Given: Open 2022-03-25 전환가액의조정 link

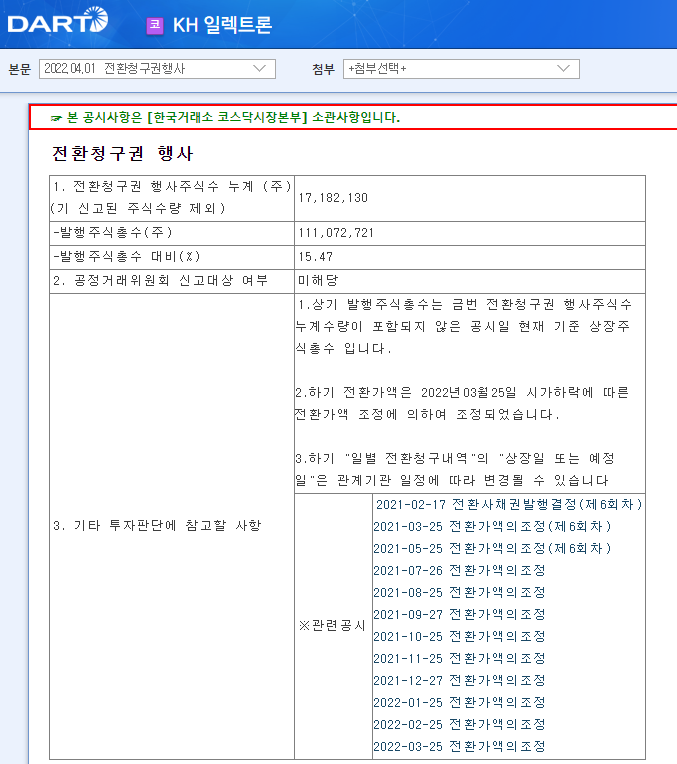Looking at the screenshot, I should (x=459, y=746).
